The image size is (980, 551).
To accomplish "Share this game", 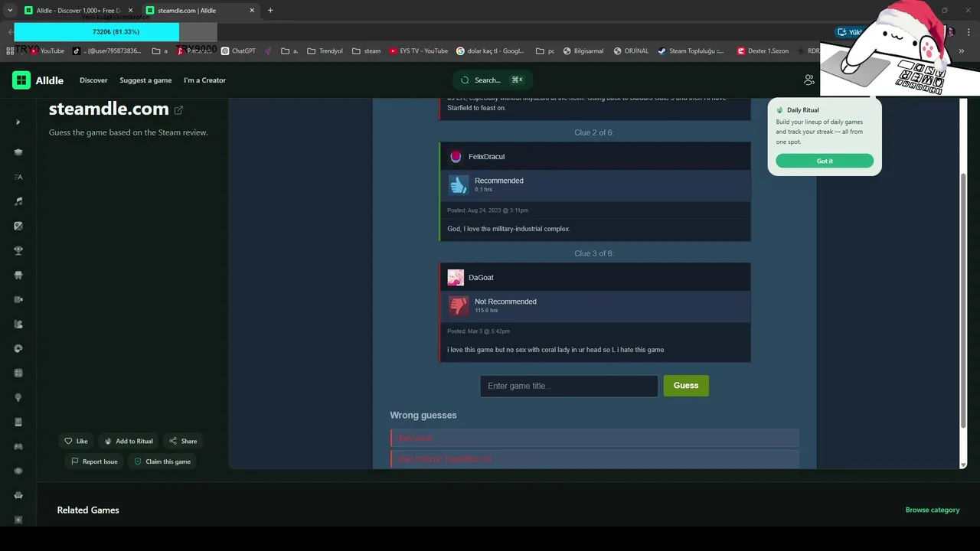I will [x=183, y=441].
